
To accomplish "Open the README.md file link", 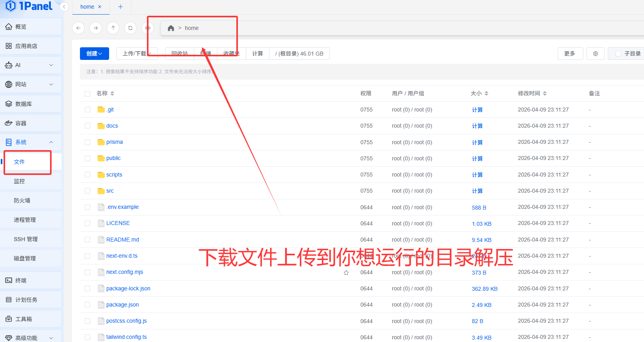I will [x=122, y=240].
